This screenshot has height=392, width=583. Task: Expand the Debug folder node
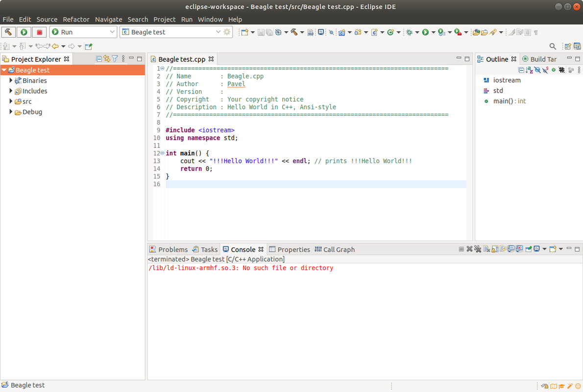click(11, 112)
